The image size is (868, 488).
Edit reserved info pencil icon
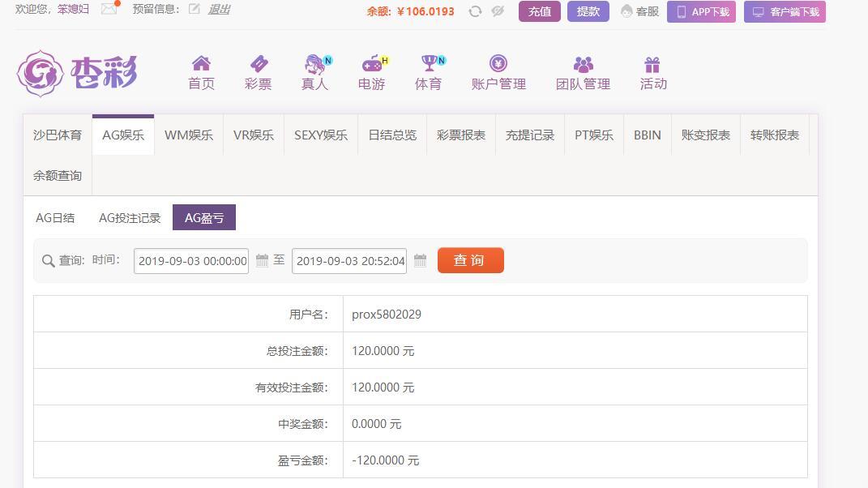coord(194,9)
